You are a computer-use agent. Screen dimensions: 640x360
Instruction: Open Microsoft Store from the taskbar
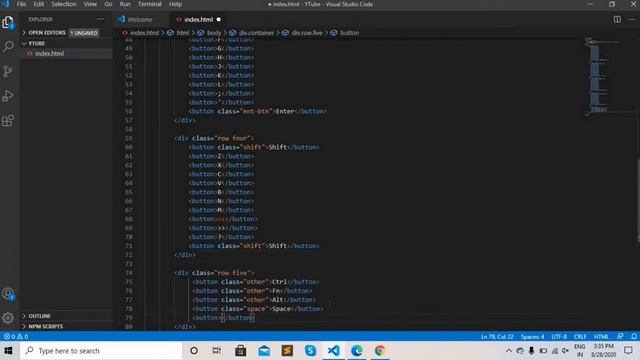240,351
